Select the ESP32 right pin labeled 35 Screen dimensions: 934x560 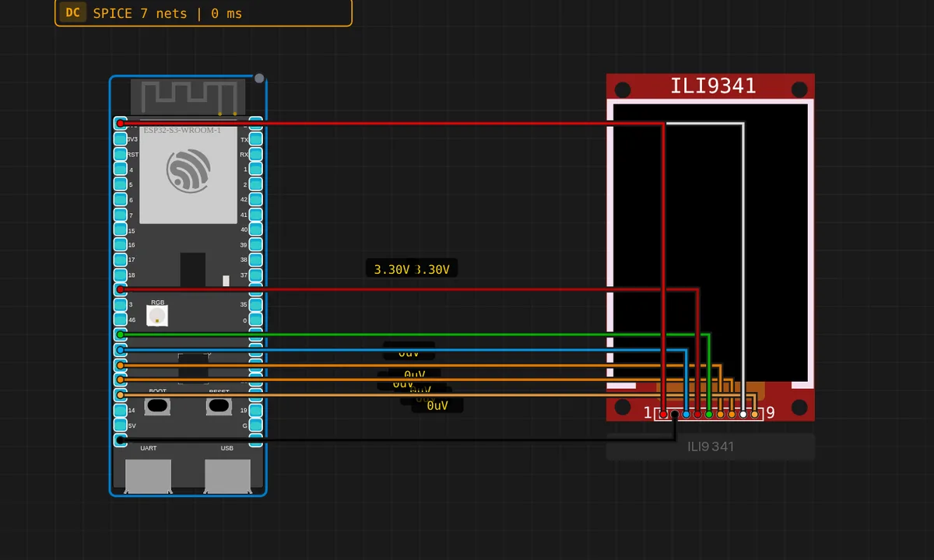256,305
